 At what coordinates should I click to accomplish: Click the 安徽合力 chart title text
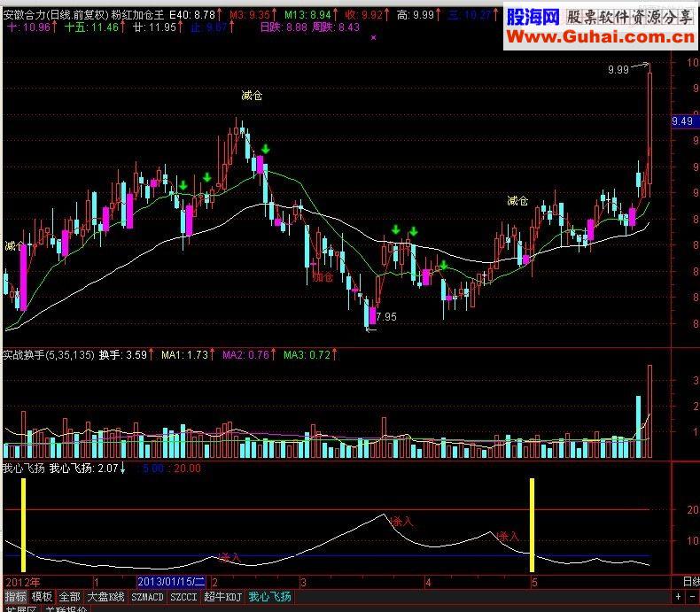(x=25, y=15)
